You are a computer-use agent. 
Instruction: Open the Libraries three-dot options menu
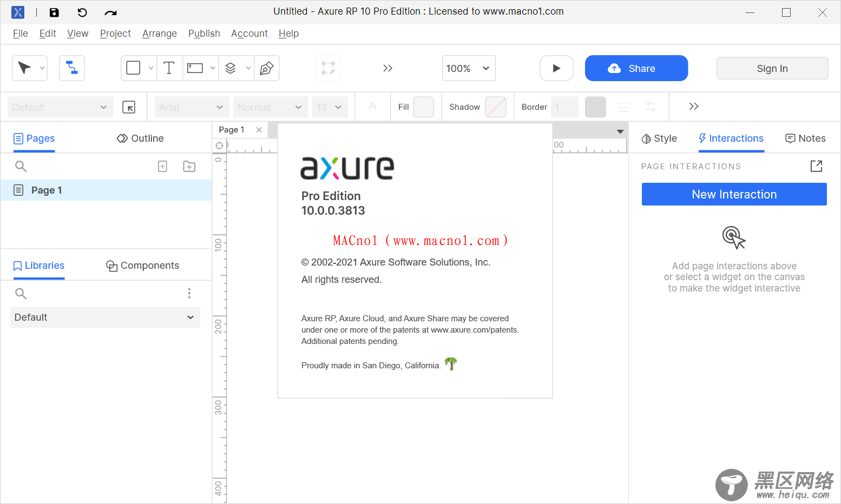(189, 293)
